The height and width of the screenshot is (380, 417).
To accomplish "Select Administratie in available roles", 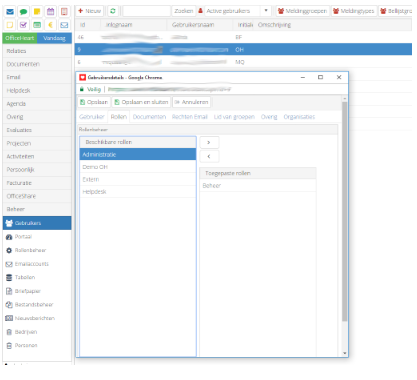I will click(138, 155).
